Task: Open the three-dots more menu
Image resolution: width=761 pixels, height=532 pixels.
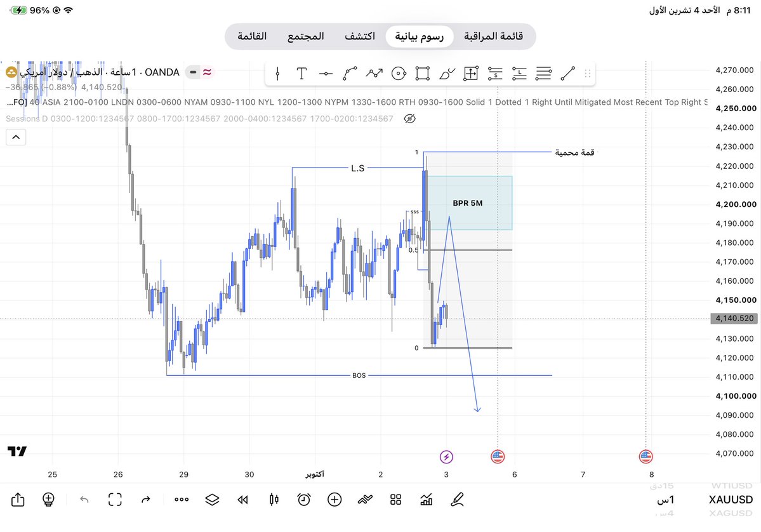Action: [x=182, y=500]
